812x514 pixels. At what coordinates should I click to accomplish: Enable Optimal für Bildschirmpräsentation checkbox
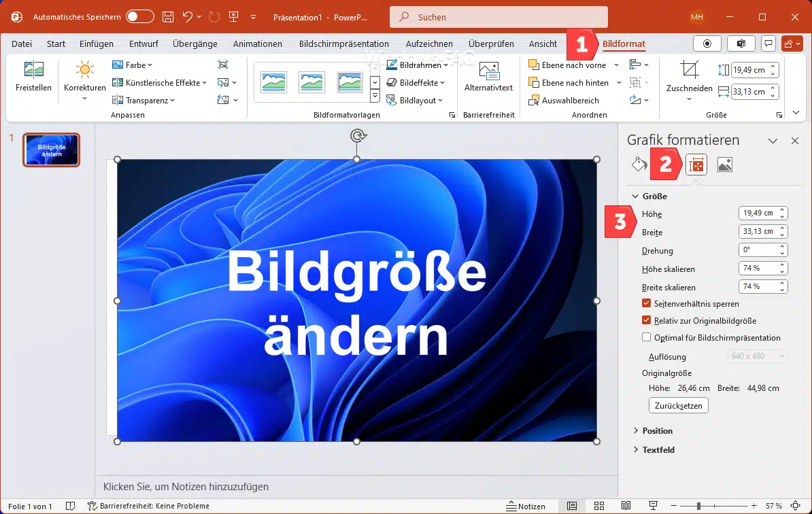point(647,337)
